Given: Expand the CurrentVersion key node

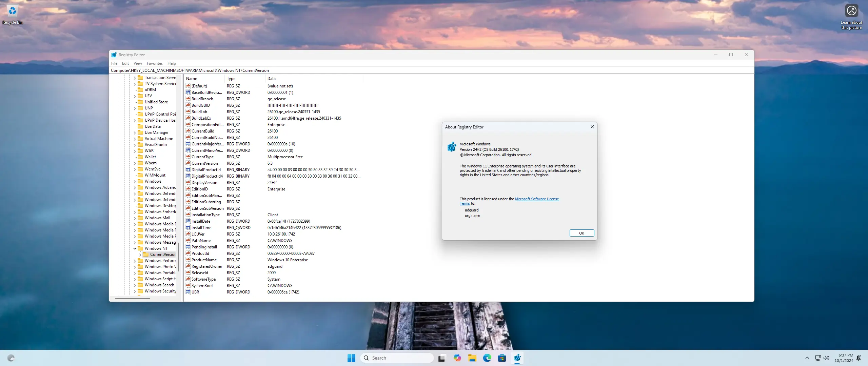Looking at the screenshot, I should point(140,255).
